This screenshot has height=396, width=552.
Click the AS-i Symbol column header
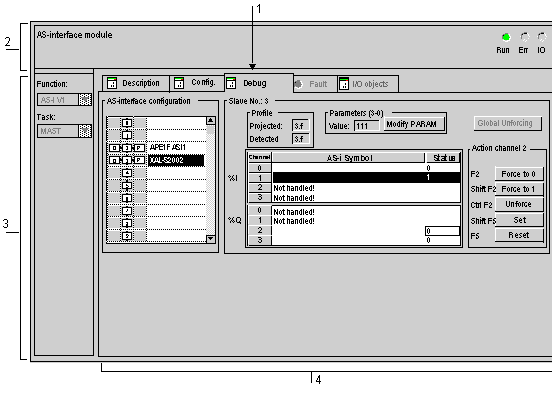coord(349,158)
